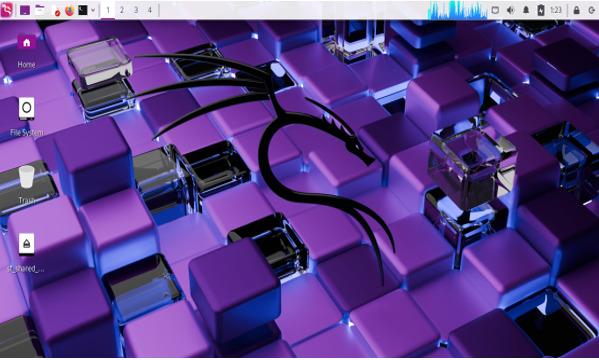
Task: Click the clock showing 1:23
Action: (556, 10)
